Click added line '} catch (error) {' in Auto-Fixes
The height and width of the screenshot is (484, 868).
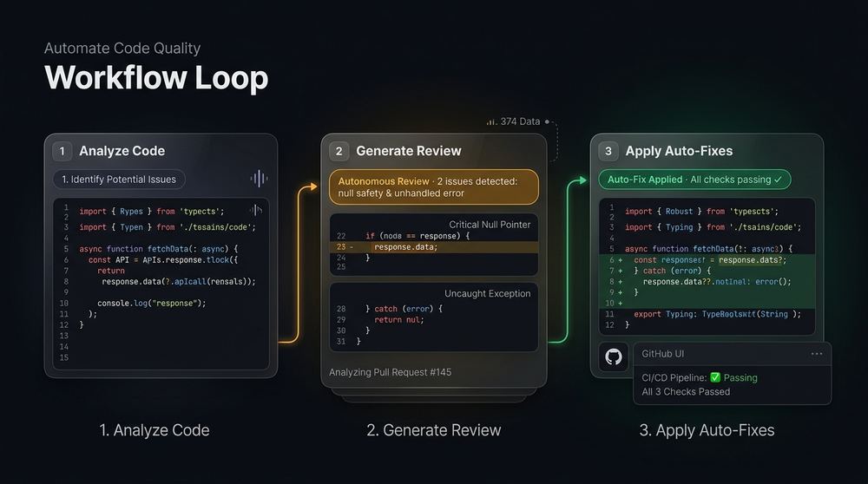(x=672, y=271)
